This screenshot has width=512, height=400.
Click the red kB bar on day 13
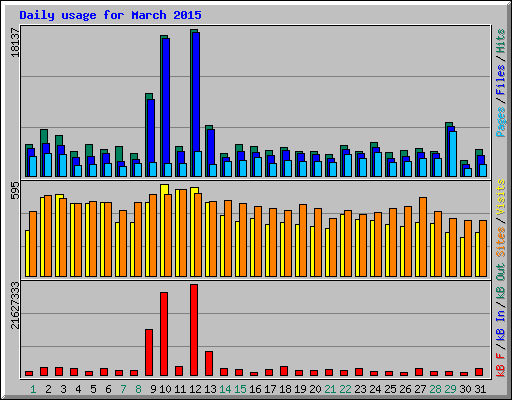coord(209,363)
